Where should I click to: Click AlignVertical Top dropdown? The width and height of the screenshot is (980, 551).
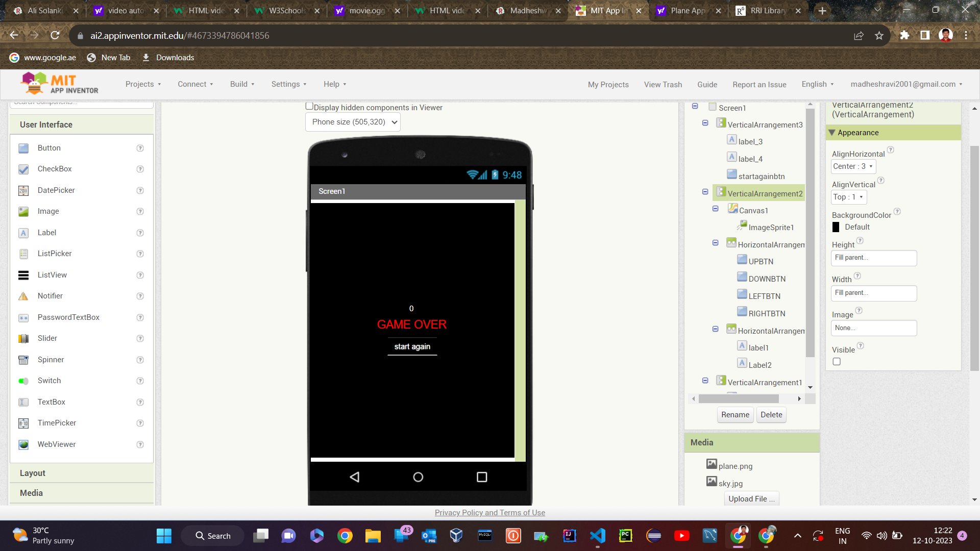(x=848, y=196)
